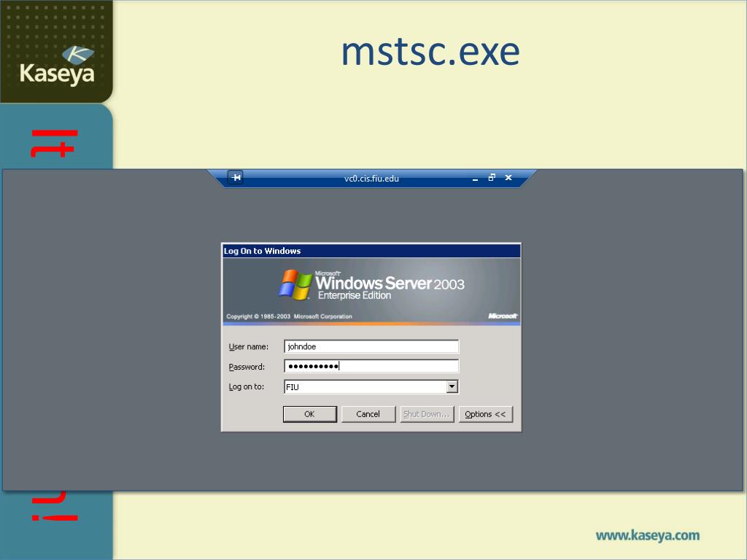The height and width of the screenshot is (560, 747).
Task: Collapse options with Options << button
Action: (485, 414)
